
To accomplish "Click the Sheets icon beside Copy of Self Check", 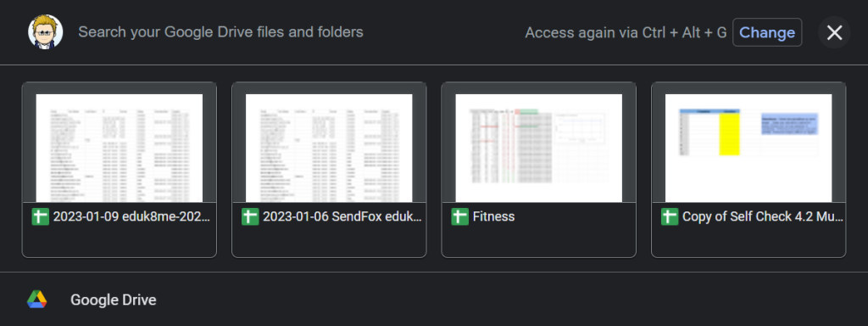I will pos(670,216).
